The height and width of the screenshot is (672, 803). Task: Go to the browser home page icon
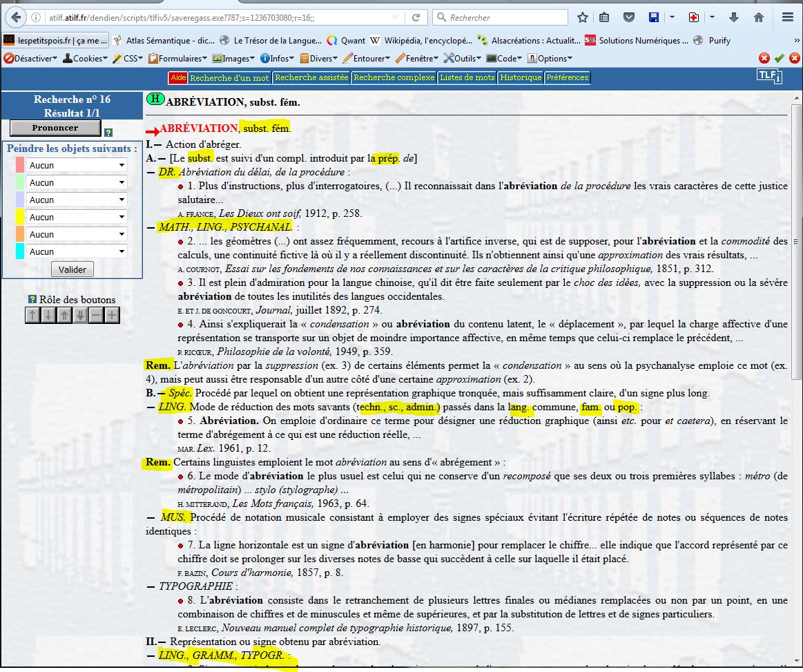click(759, 17)
